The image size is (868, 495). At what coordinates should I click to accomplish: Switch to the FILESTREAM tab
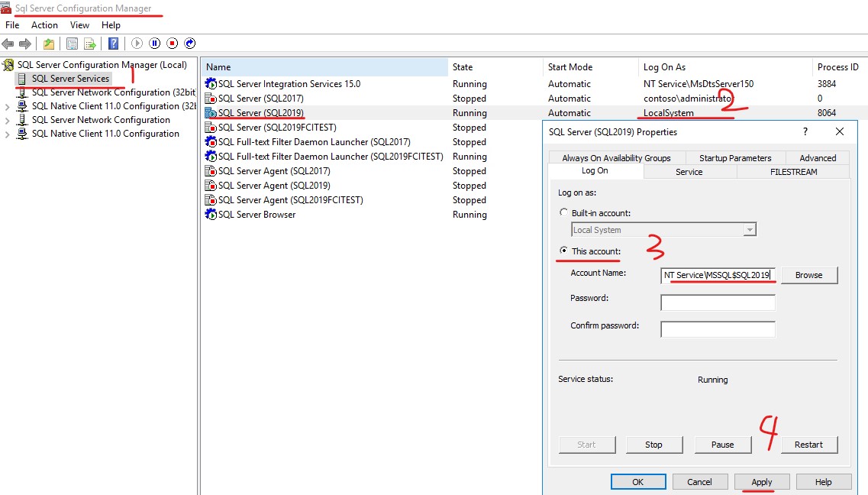pos(793,172)
